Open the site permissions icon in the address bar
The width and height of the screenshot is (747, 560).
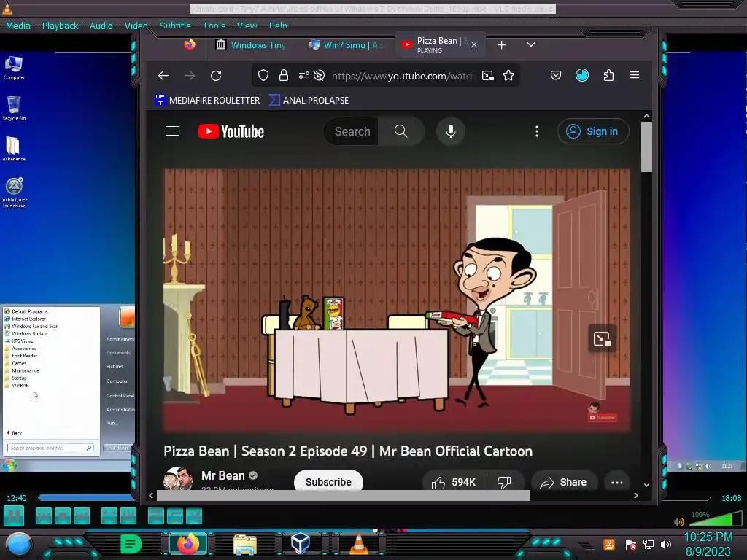(304, 75)
